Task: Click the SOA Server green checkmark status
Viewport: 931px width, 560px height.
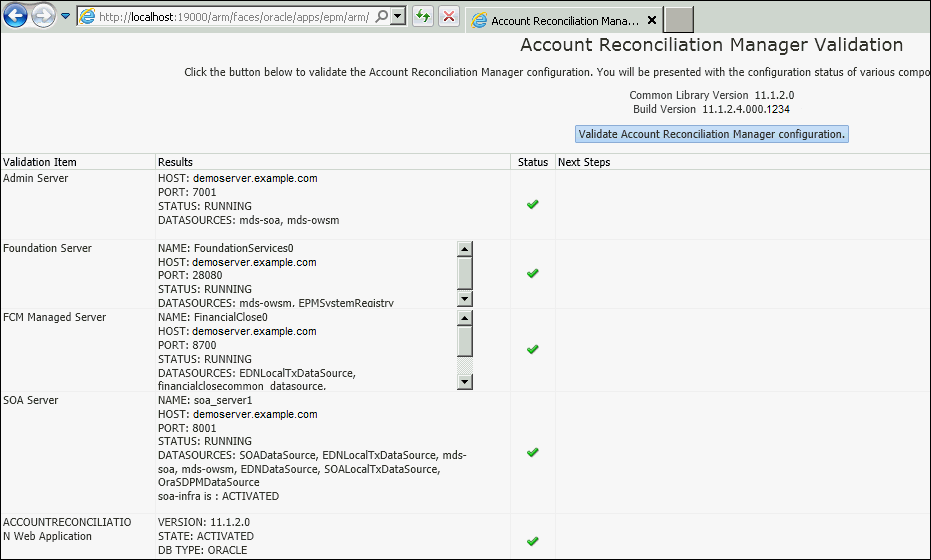Action: click(533, 453)
